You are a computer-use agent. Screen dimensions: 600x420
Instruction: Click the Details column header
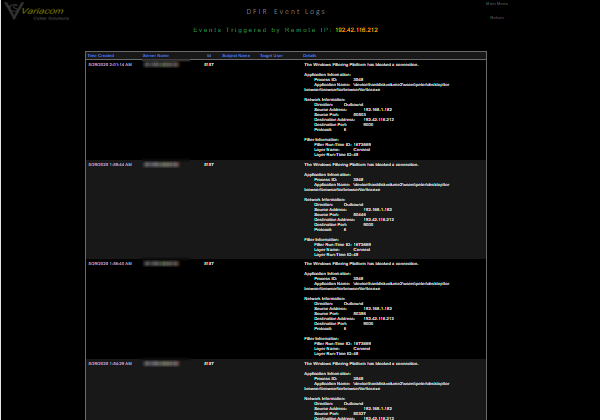(310, 56)
